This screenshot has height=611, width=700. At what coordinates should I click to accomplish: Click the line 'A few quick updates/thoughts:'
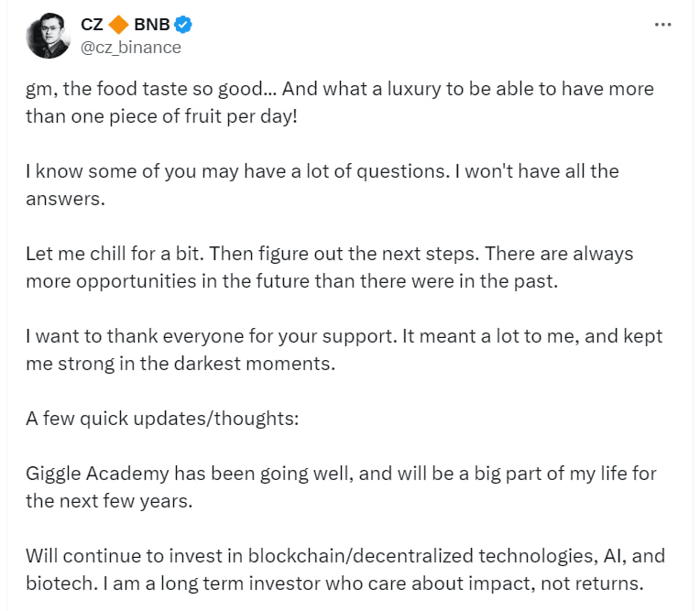[x=162, y=419]
